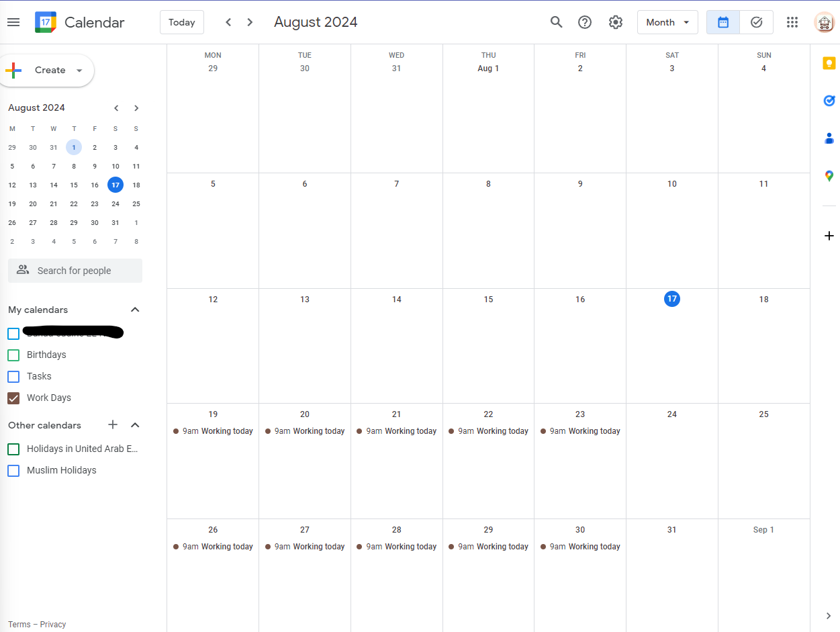Switch to Calendar view icon
The image size is (840, 632).
click(x=723, y=22)
